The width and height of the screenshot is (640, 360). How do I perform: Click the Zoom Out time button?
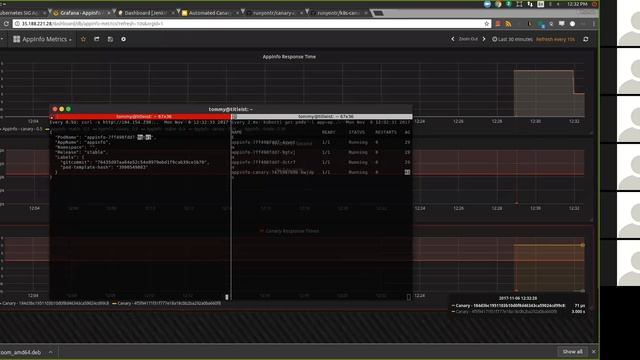point(468,39)
